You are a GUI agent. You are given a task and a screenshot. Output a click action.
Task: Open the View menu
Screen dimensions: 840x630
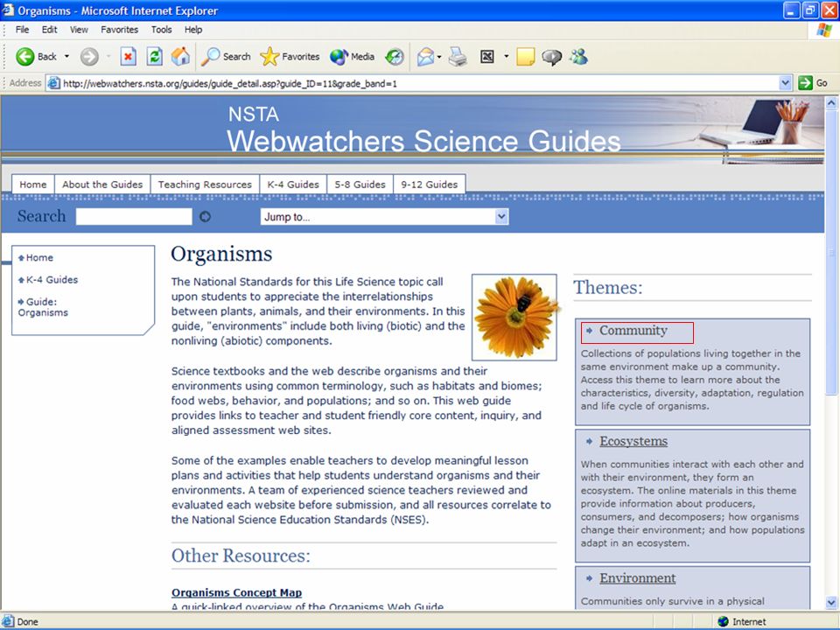tap(79, 30)
